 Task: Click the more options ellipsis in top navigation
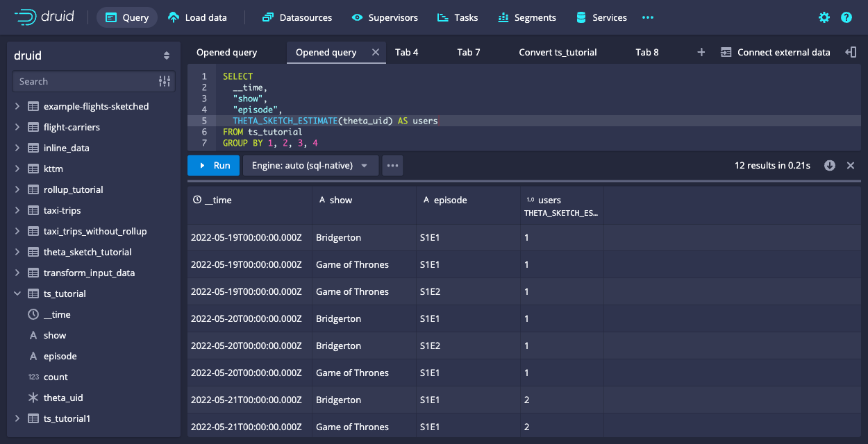[648, 17]
